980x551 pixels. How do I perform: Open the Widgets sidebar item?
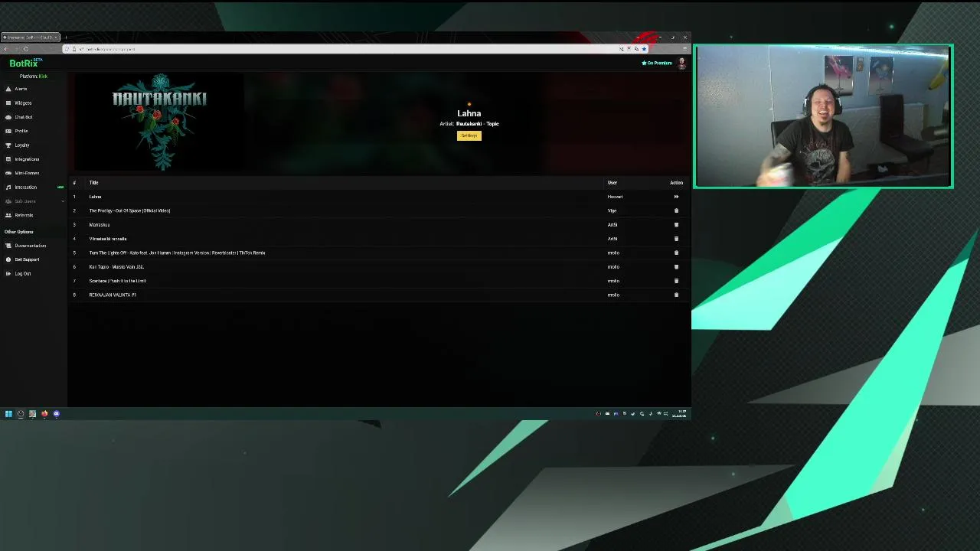click(x=23, y=103)
